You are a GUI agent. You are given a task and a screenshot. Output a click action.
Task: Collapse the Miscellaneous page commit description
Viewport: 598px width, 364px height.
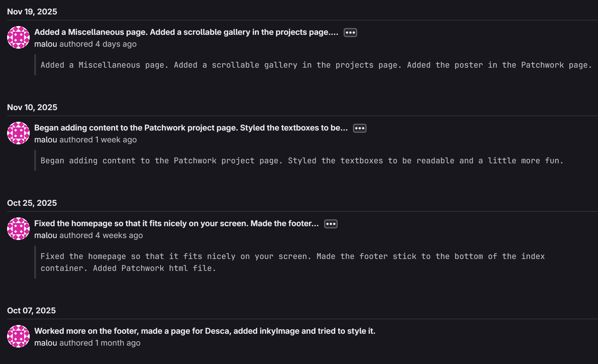pos(350,33)
